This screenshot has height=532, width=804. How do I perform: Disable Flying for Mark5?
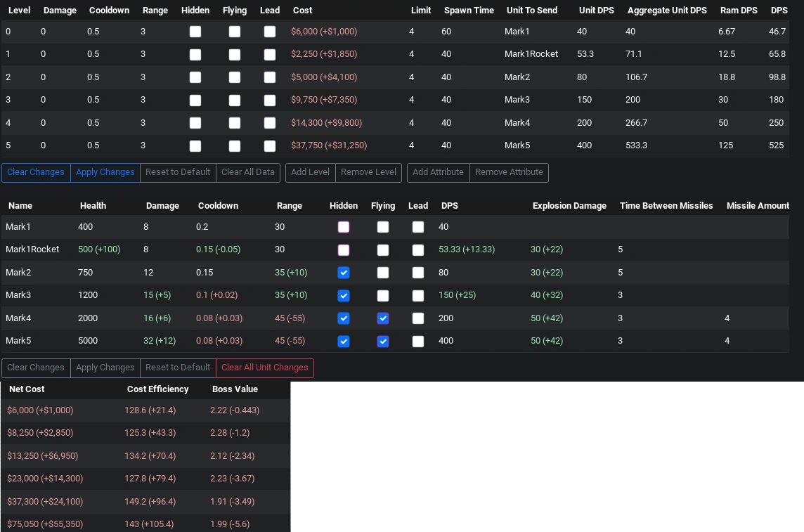coord(383,342)
